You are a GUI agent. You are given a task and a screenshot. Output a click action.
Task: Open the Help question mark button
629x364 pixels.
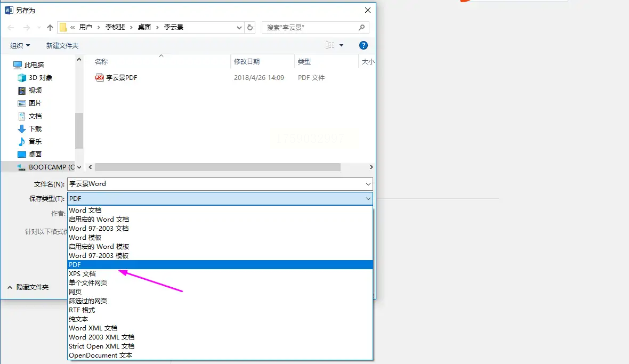pyautogui.click(x=364, y=45)
